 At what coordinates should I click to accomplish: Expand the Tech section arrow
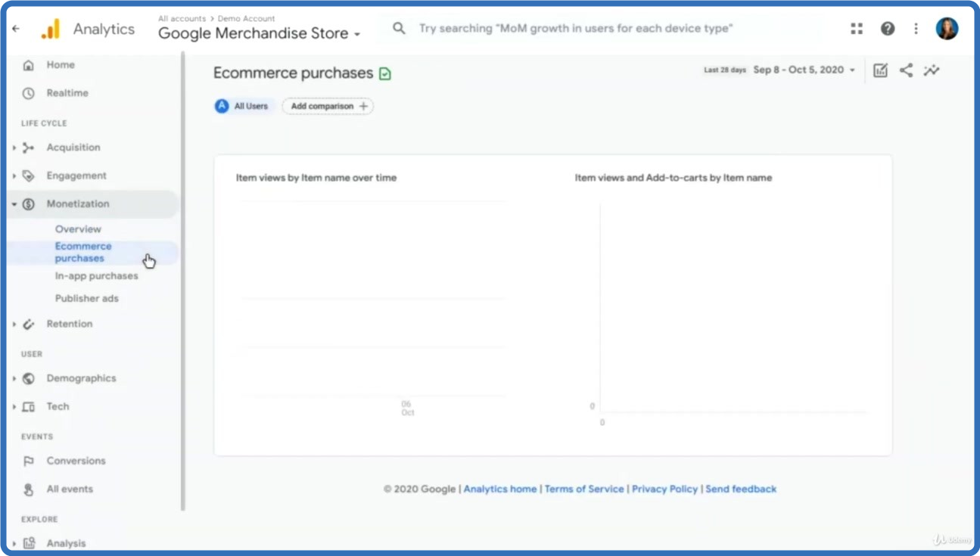[14, 406]
